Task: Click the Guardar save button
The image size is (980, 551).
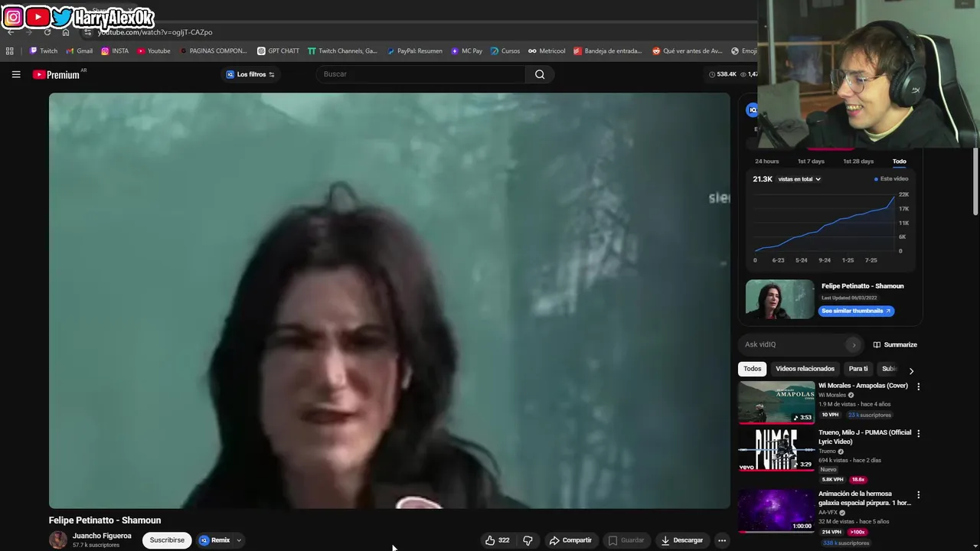Action: pos(626,540)
